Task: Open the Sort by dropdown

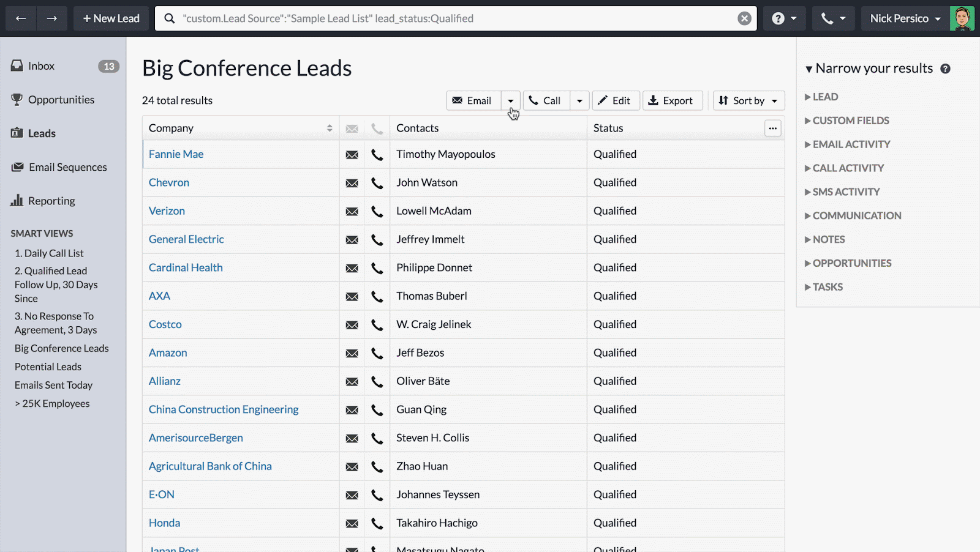Action: pyautogui.click(x=748, y=100)
